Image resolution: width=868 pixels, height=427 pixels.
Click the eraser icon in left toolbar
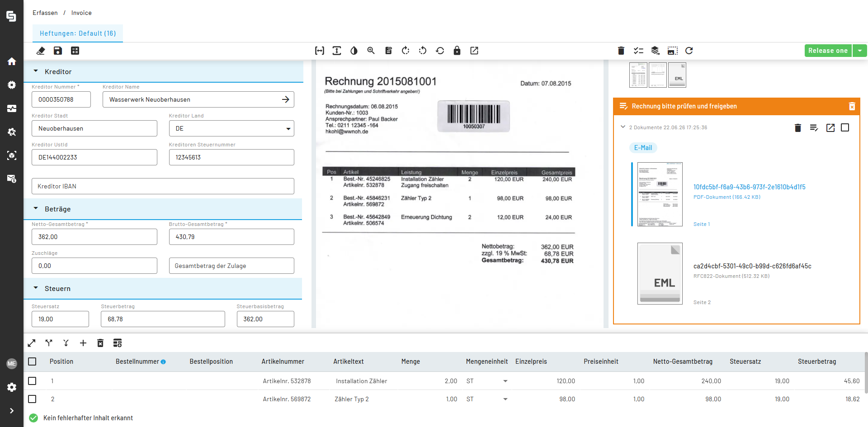(x=41, y=51)
